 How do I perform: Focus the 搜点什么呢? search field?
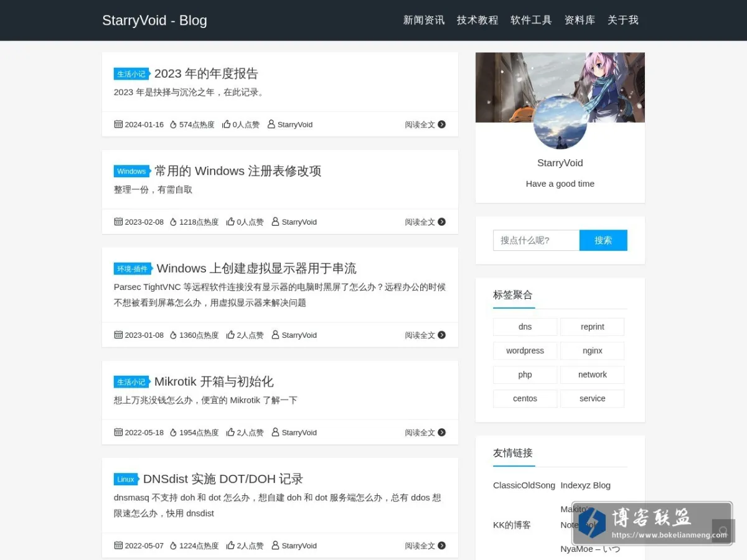click(536, 240)
